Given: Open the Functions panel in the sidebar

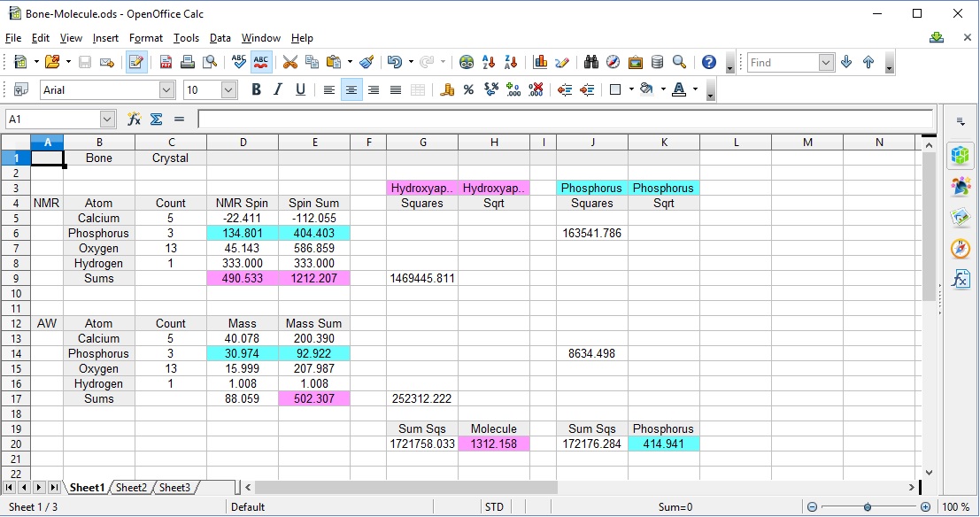Looking at the screenshot, I should [961, 281].
